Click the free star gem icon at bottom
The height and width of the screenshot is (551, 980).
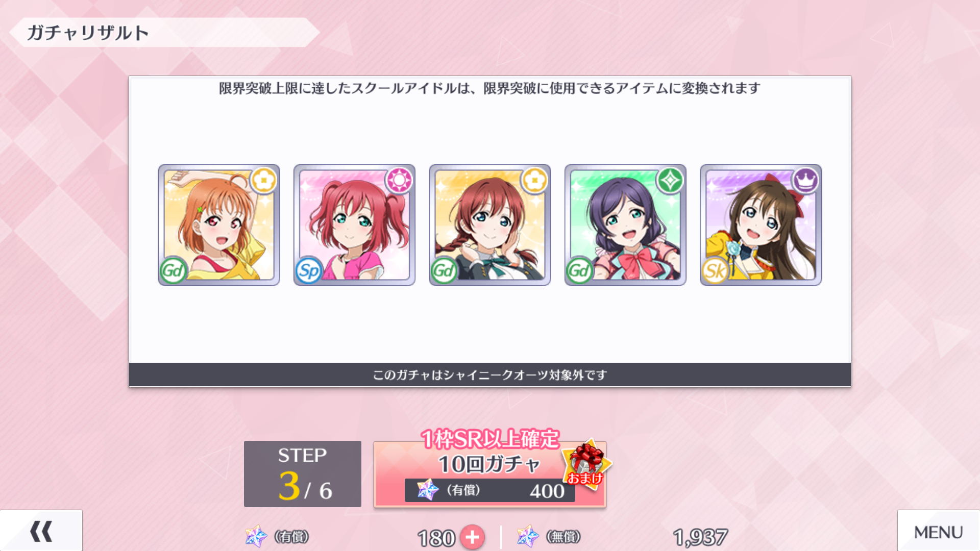pyautogui.click(x=528, y=537)
